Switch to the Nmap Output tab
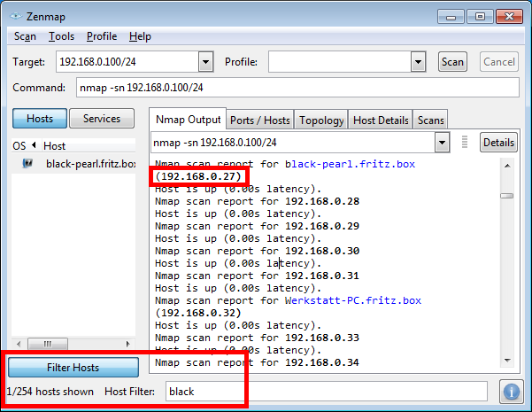 [188, 120]
